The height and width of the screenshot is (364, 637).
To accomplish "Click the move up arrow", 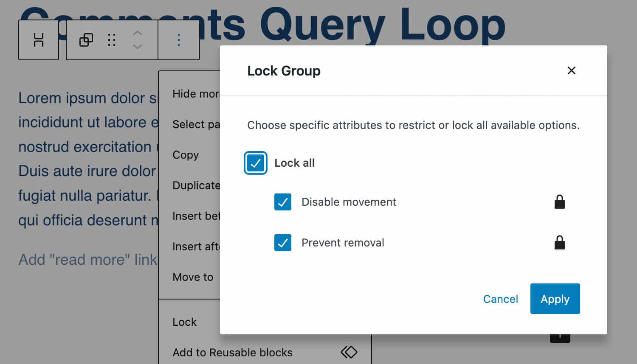I will click(x=137, y=33).
